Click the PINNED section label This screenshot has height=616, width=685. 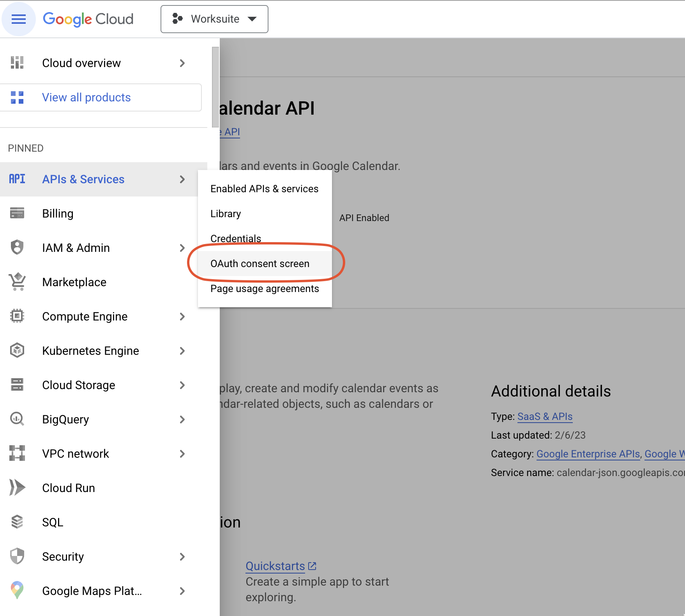[x=26, y=148]
